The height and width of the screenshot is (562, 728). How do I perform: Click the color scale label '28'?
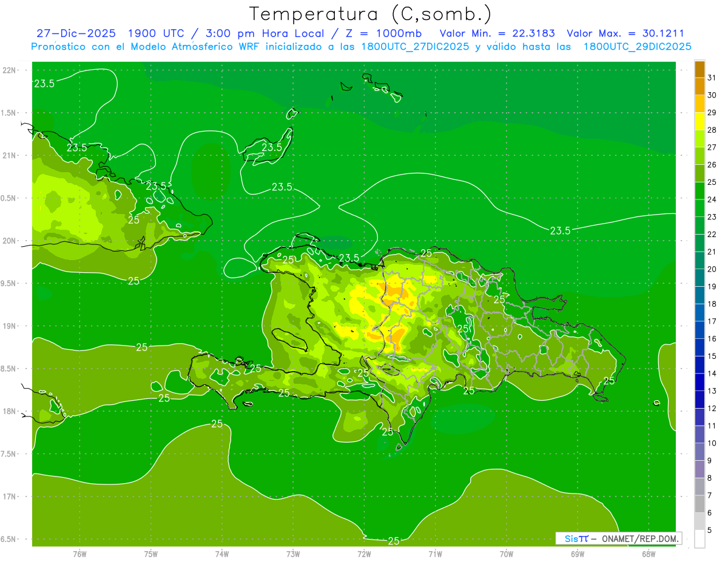(x=712, y=130)
